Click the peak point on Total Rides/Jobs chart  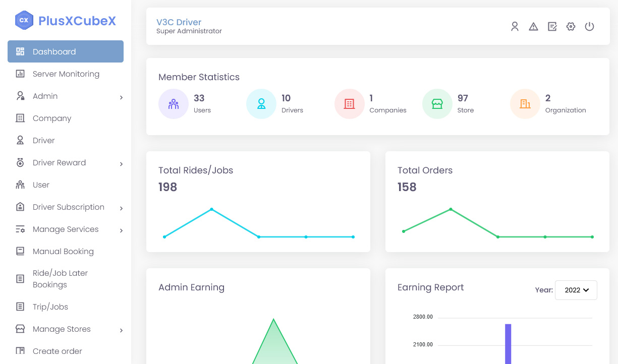[211, 209]
